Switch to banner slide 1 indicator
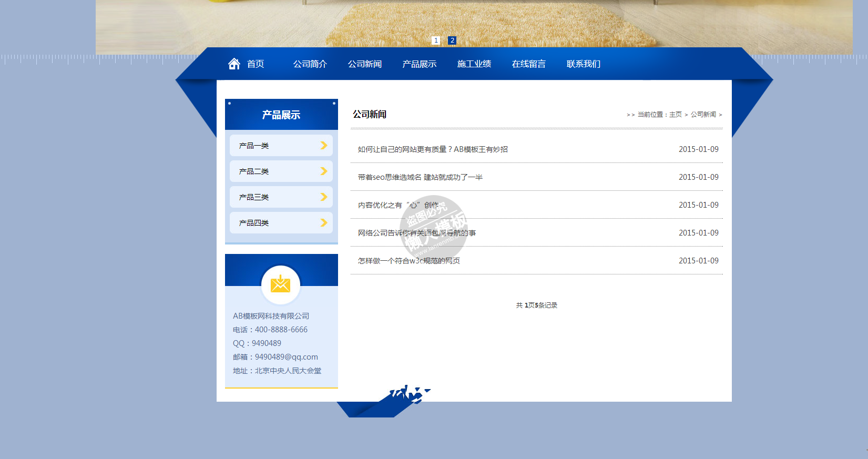The width and height of the screenshot is (868, 459). point(436,40)
